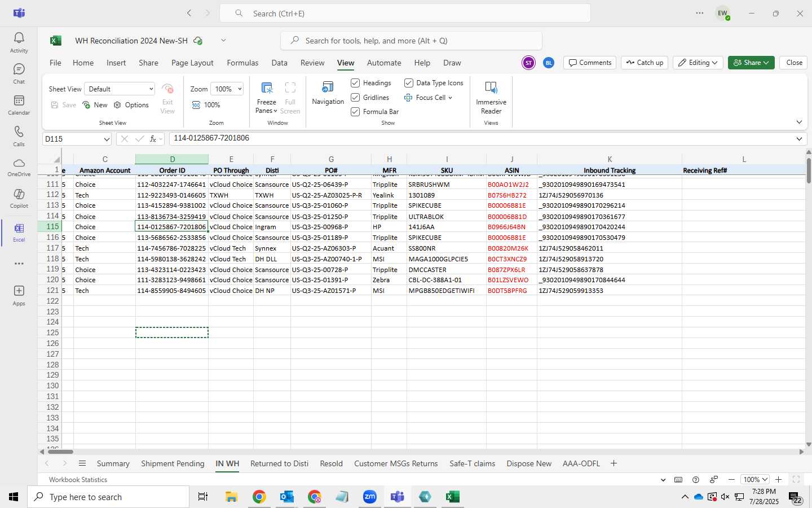This screenshot has width=812, height=508.
Task: Click the insert function fx icon
Action: point(153,139)
